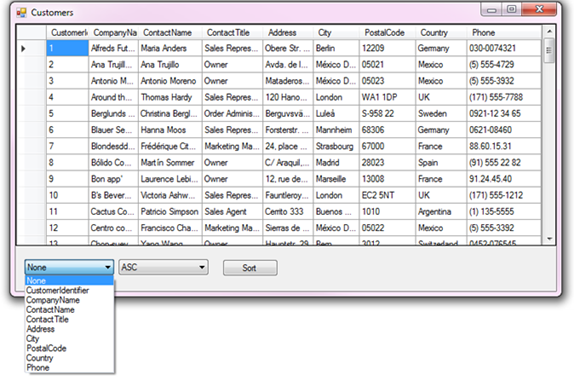
Task: Maximize the Customers window
Action: click(x=511, y=10)
